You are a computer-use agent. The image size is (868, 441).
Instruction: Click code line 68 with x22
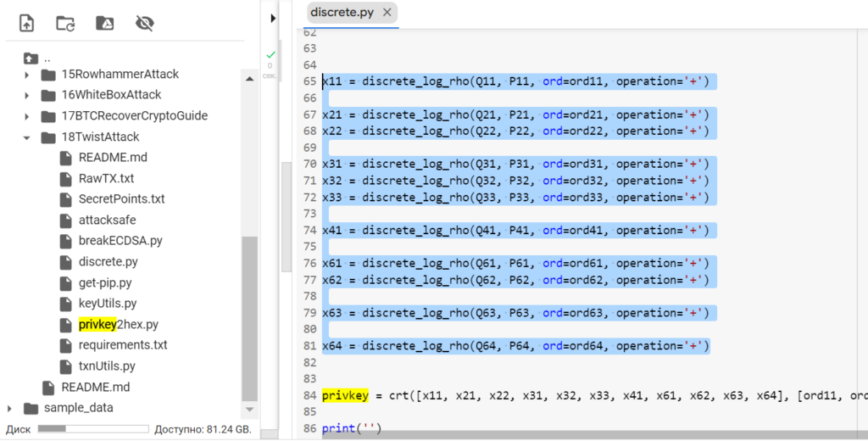tap(515, 131)
